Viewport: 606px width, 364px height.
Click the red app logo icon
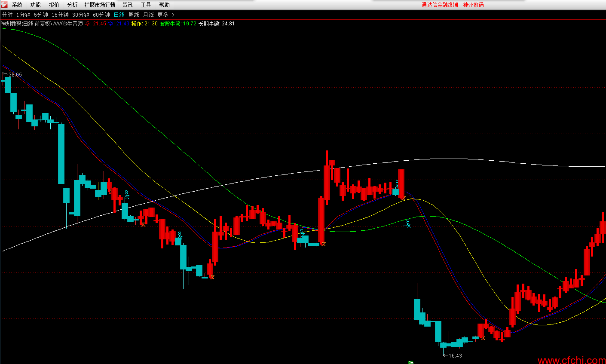[4, 5]
